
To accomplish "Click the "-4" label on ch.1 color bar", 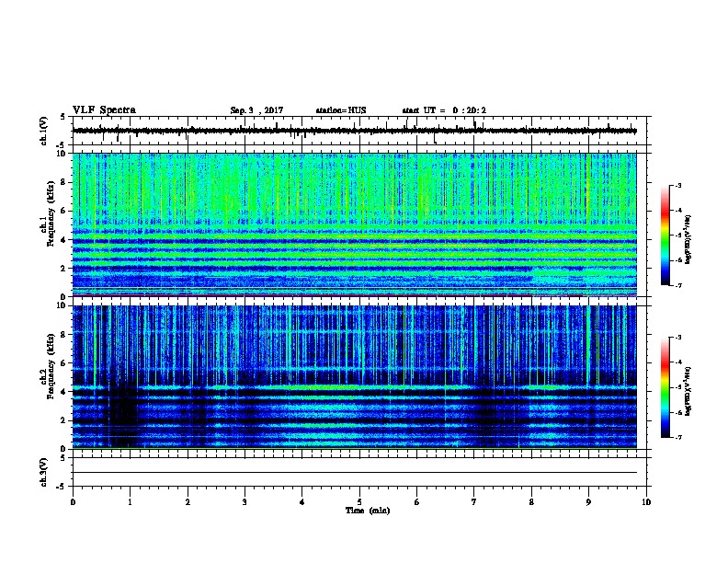I will click(x=677, y=211).
